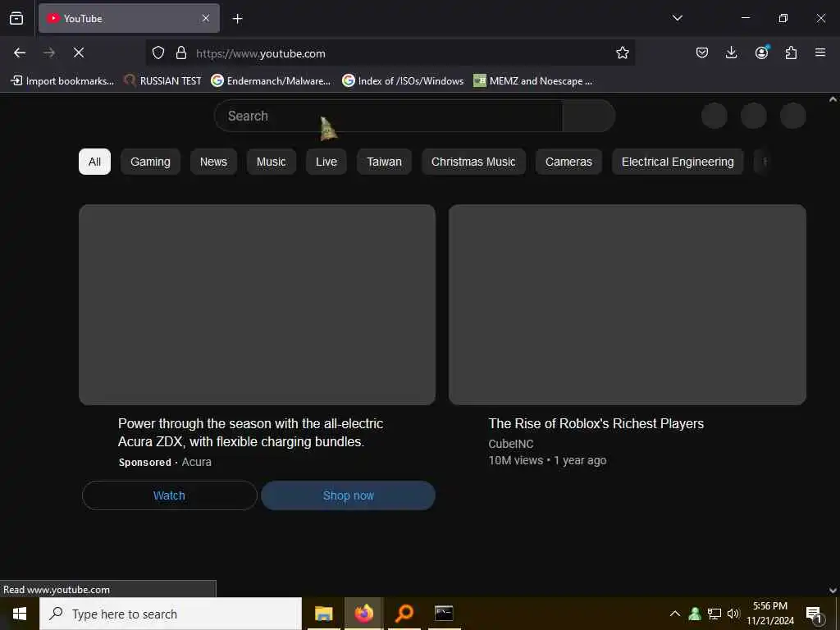
Task: Open the Firefox account icon
Action: pos(761,52)
